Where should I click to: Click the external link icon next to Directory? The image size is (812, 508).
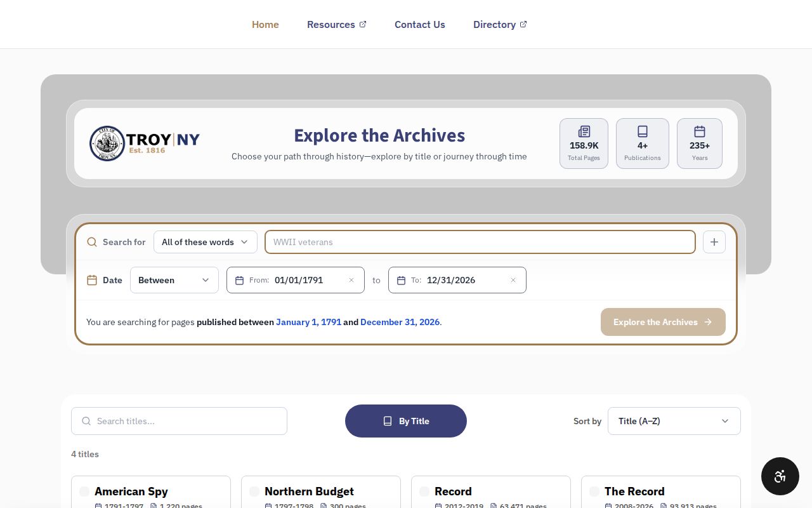coord(523,24)
